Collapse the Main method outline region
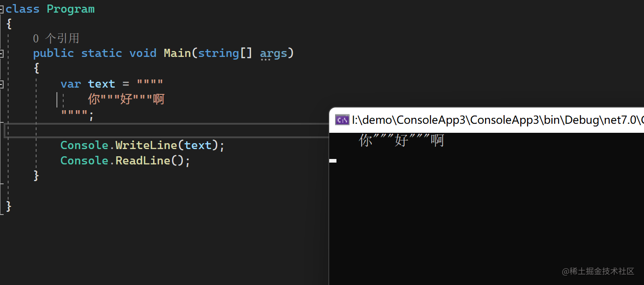This screenshot has height=285, width=644. coord(2,53)
